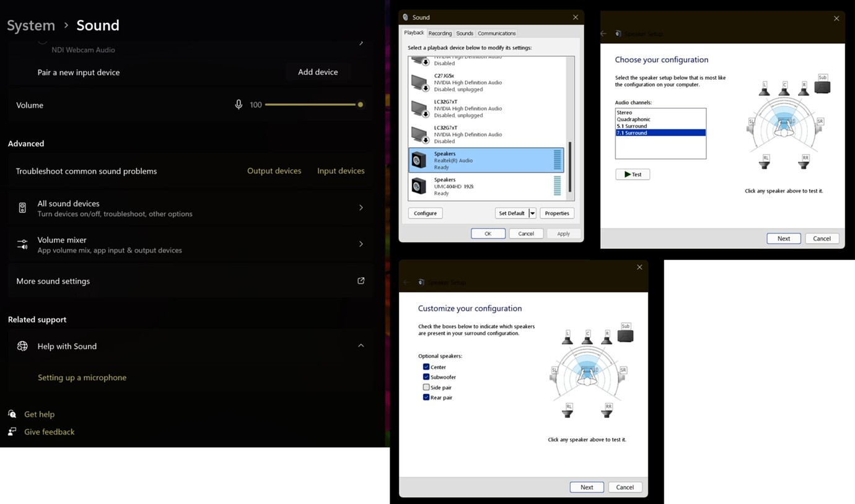Test the front-left speaker icon in Choose configuration
This screenshot has width=855, height=504.
[766, 89]
